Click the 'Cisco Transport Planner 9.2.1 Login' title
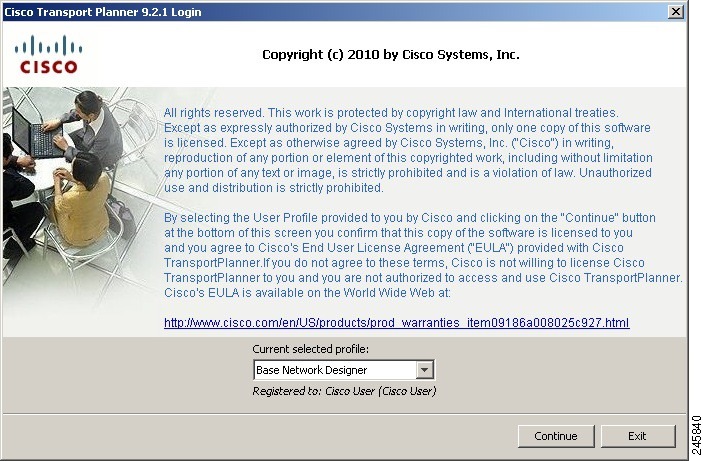 coord(103,12)
